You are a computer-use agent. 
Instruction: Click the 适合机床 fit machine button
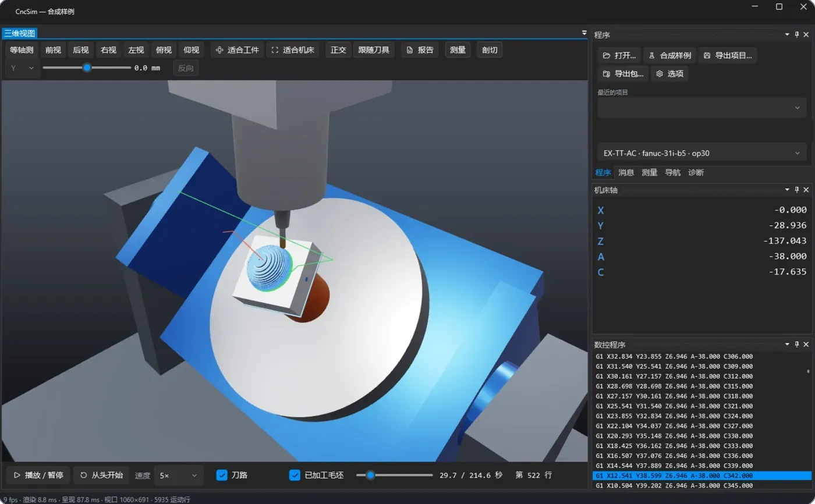pos(293,50)
